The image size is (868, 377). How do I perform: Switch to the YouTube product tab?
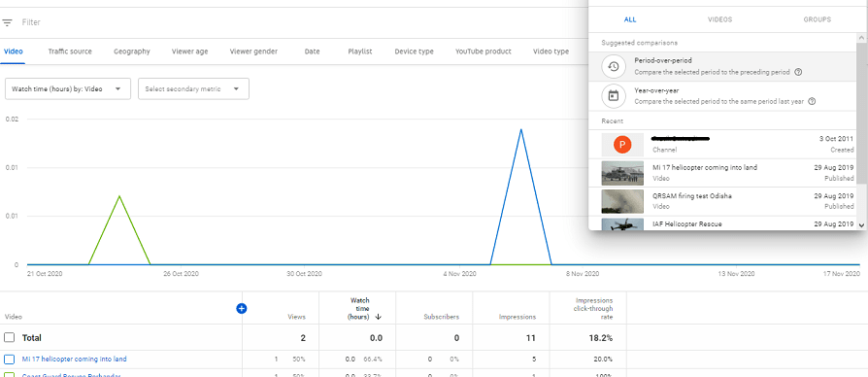(484, 51)
